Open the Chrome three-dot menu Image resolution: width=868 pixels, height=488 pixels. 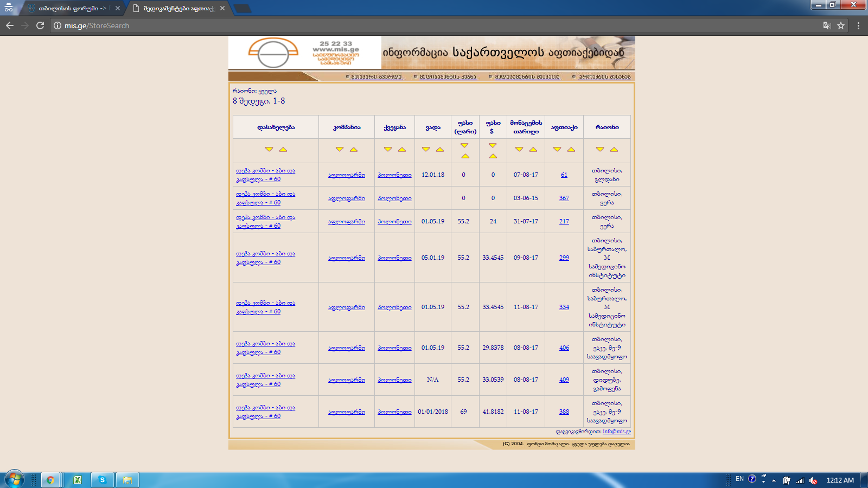(858, 25)
